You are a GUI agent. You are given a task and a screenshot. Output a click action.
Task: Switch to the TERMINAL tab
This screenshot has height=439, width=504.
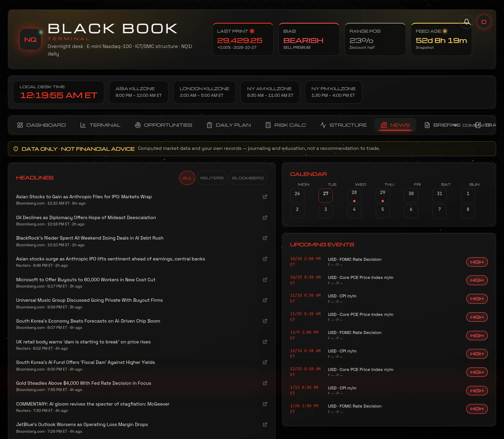[100, 125]
